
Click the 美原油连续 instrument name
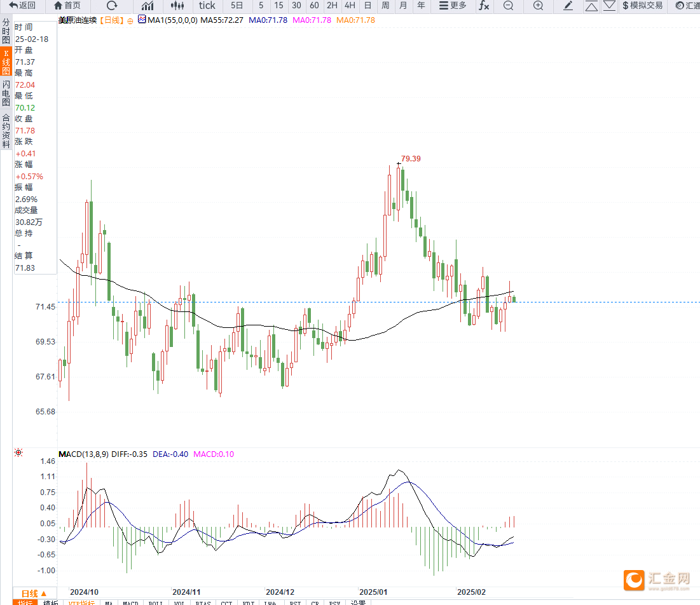pos(78,20)
